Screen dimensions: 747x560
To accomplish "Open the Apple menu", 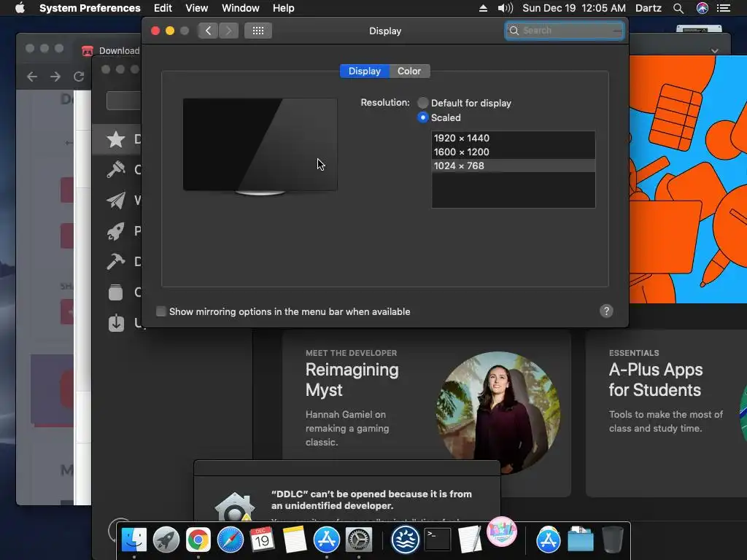I will point(20,8).
